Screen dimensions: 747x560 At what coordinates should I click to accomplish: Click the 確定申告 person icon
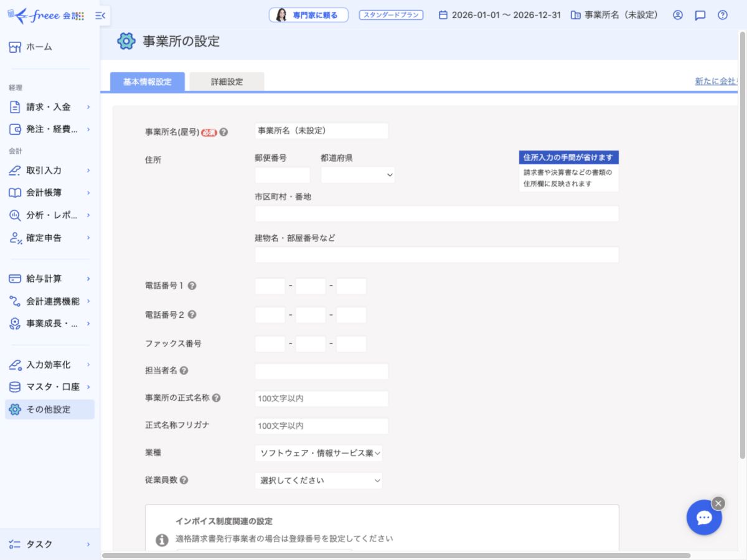pyautogui.click(x=15, y=238)
